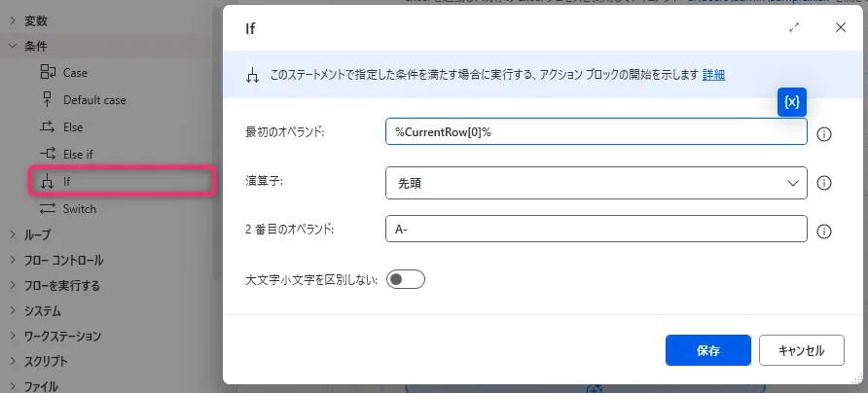
Task: Open the 演算子 dropdown
Action: (596, 182)
